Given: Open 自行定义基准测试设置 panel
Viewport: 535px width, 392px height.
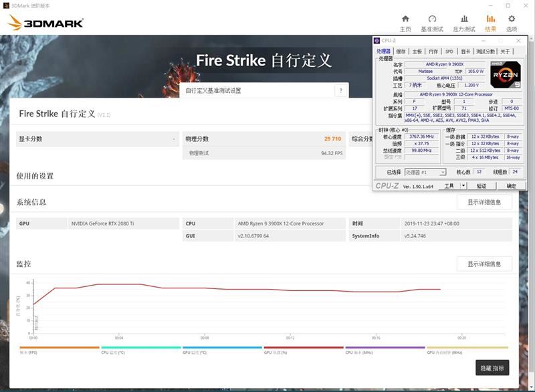Looking at the screenshot, I should point(263,90).
